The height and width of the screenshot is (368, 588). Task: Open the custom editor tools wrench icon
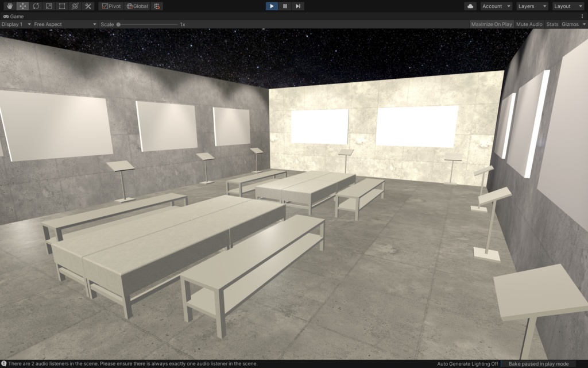tap(89, 6)
